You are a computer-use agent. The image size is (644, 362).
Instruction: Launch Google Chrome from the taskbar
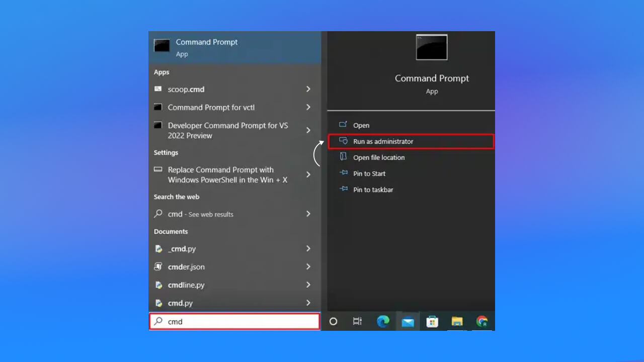pyautogui.click(x=482, y=321)
